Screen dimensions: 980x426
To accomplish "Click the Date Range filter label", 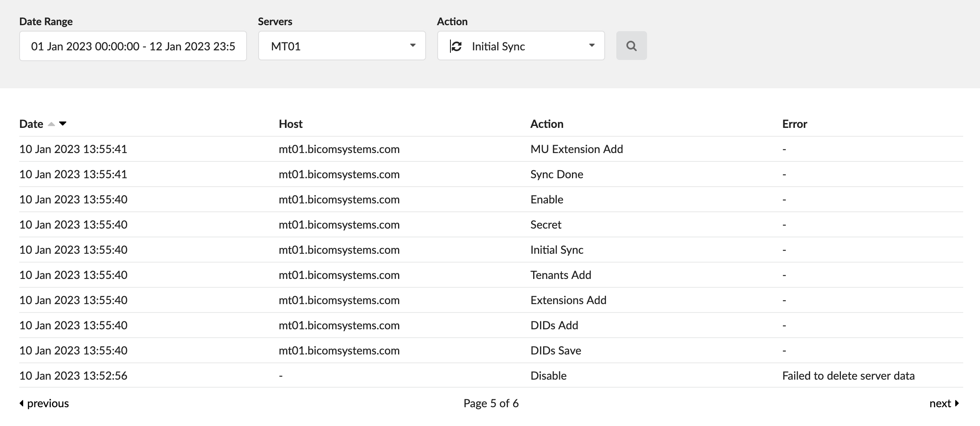I will [46, 22].
